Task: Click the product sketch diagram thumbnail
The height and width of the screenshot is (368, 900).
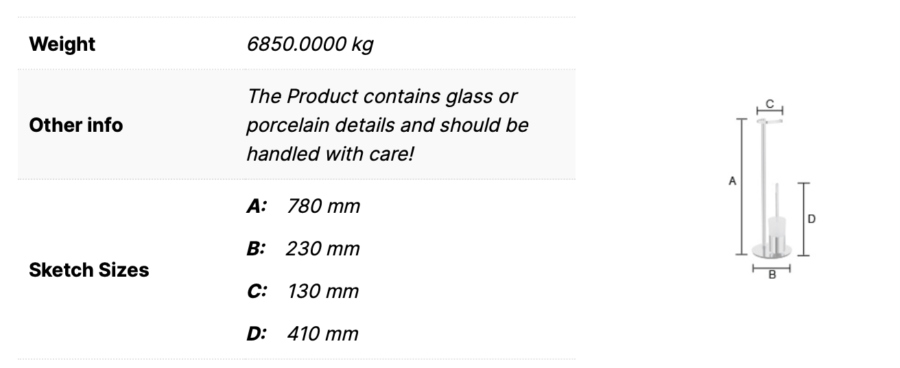Action: 772,189
